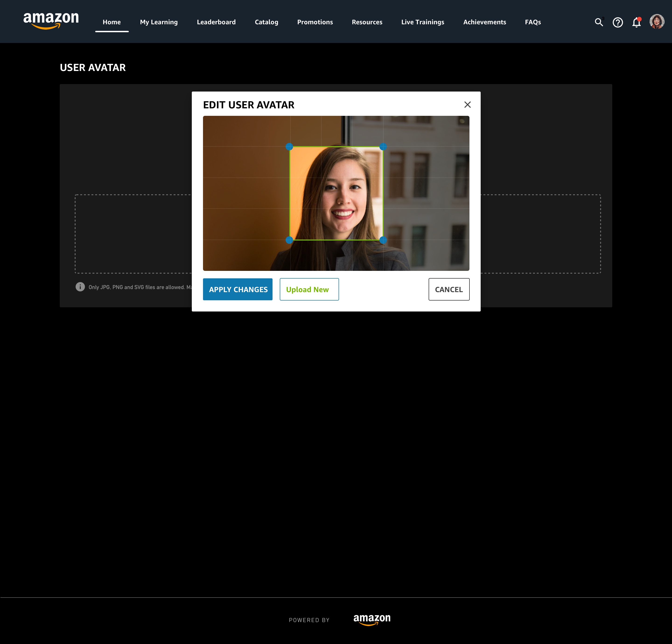Click the Amazon logo in the header

coord(51,21)
